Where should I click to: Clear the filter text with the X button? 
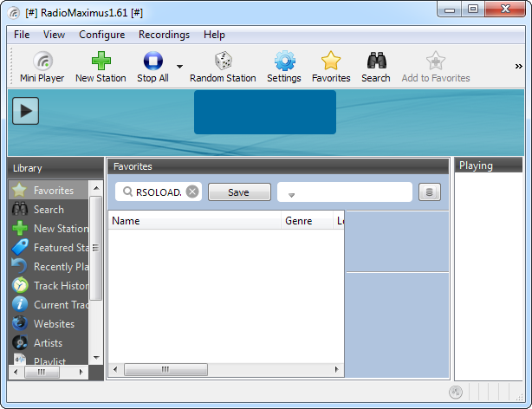coord(192,192)
